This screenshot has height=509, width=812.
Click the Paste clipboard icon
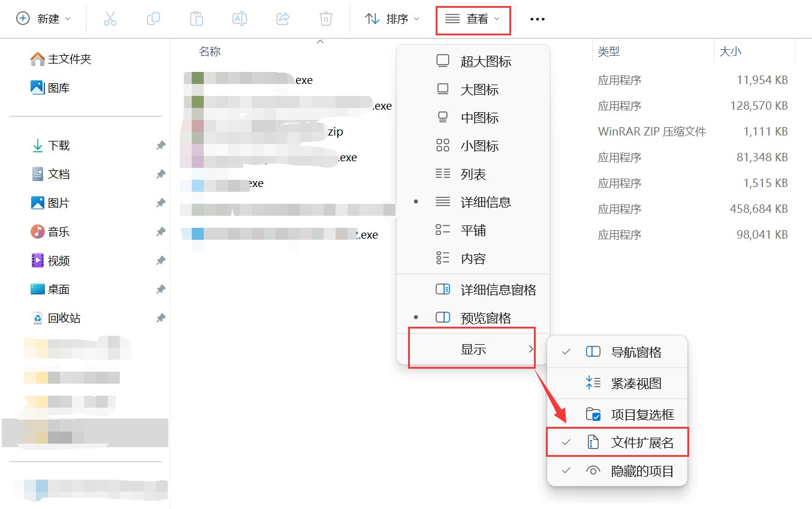[x=197, y=19]
